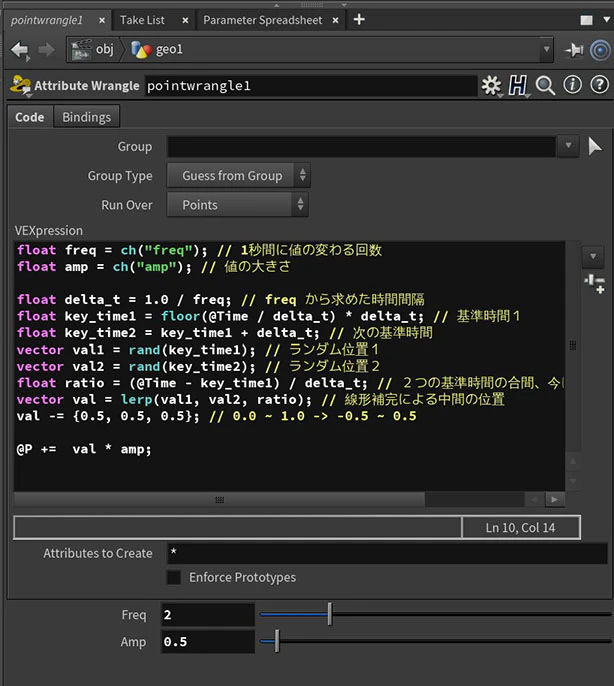Switch to the pointwrangle1 tab
614x686 pixels.
[x=46, y=20]
